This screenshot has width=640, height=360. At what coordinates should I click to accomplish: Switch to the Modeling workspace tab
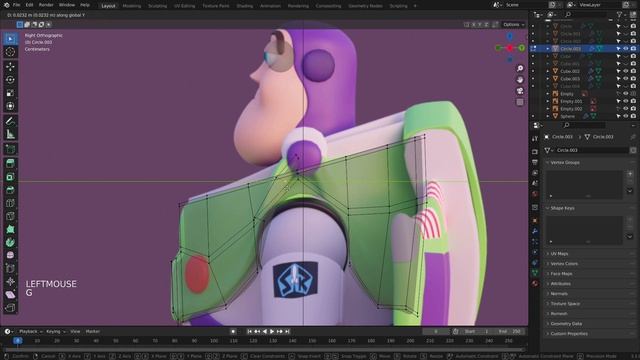click(131, 6)
